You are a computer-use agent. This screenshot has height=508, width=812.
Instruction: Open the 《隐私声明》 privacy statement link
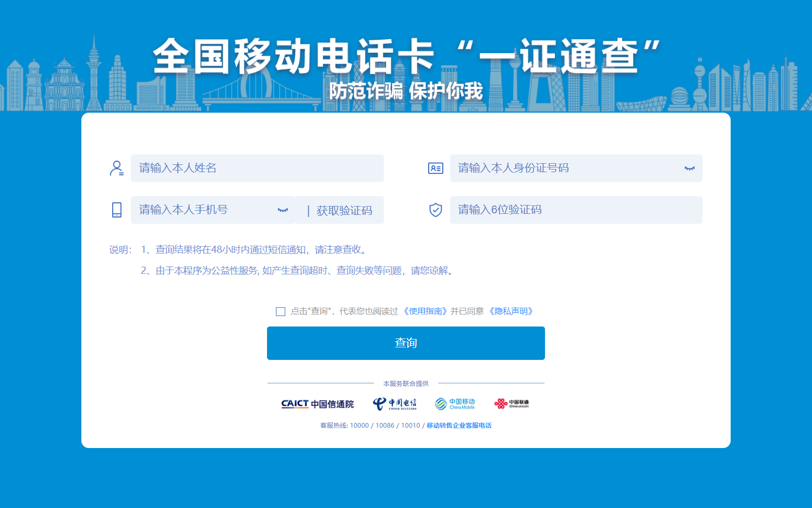pyautogui.click(x=512, y=311)
